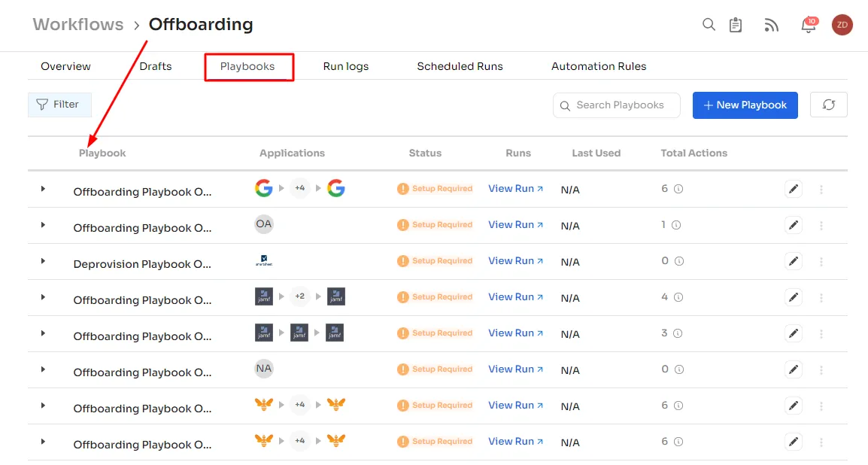Click the NA application badge
This screenshot has height=465, width=868.
[x=263, y=369]
